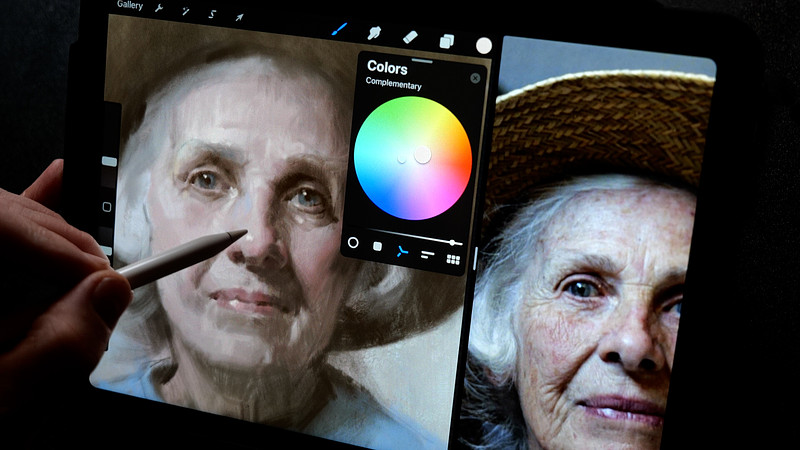
Task: Select the Eraser tool
Action: (x=410, y=37)
